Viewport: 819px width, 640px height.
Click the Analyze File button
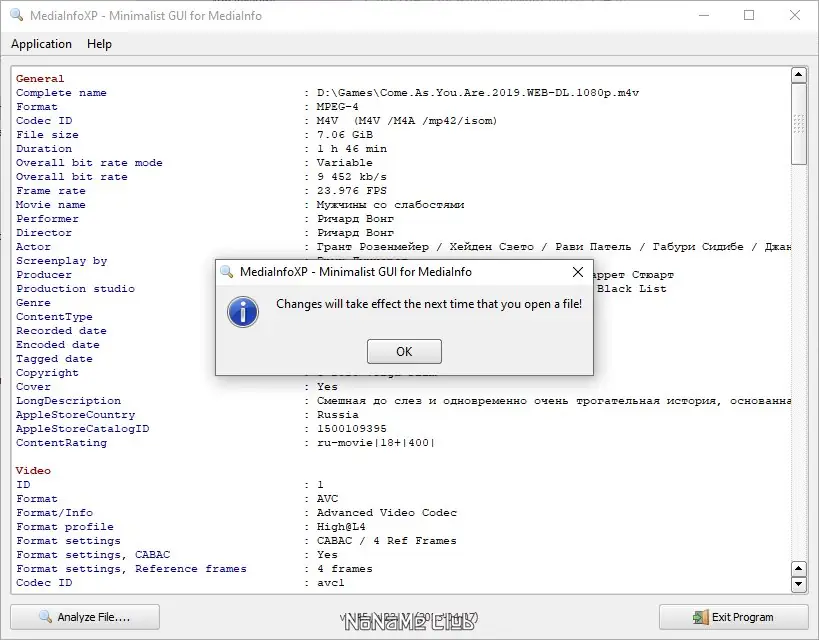(85, 617)
